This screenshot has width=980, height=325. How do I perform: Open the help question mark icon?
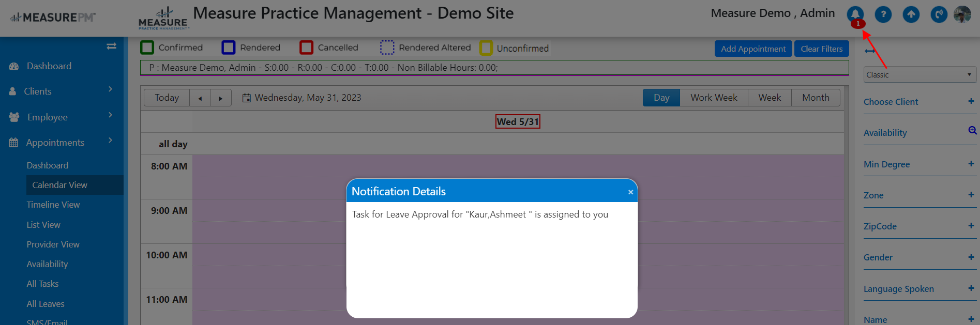[x=883, y=14]
